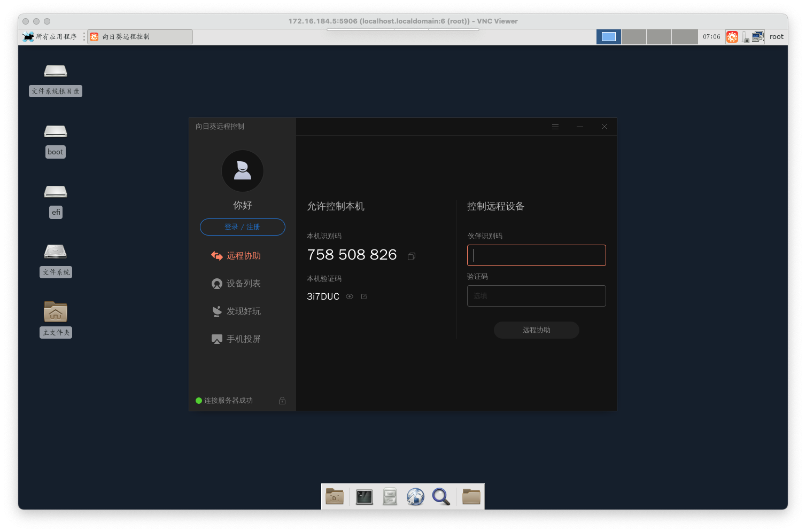
Task: Copy the local ID 758 508 826
Action: (412, 256)
